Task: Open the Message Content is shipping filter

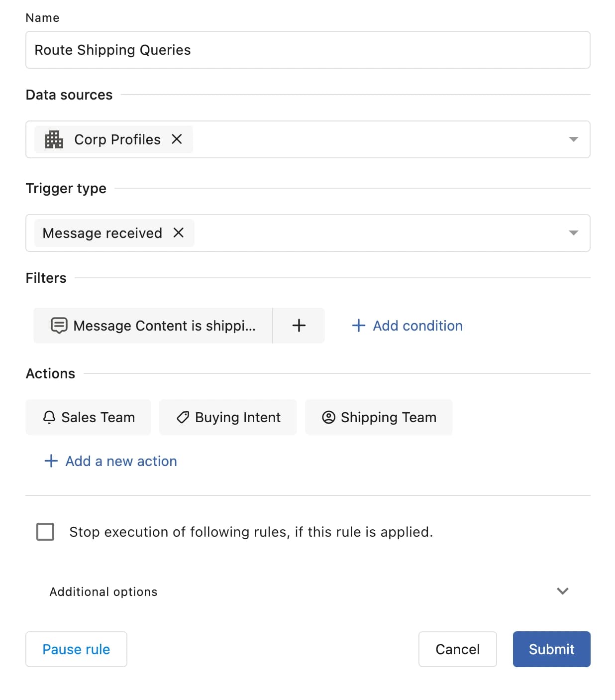Action: point(164,326)
